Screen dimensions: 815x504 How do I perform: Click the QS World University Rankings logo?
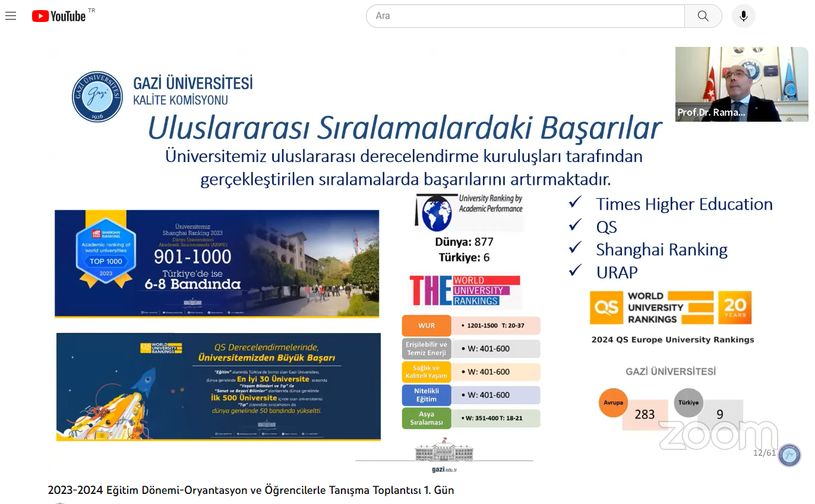(x=652, y=308)
